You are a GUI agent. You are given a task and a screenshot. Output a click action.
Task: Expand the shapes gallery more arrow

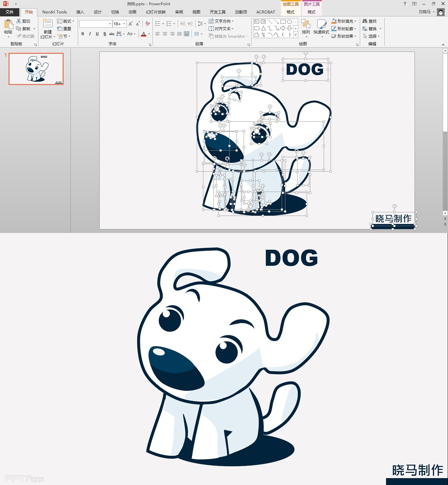pos(295,35)
